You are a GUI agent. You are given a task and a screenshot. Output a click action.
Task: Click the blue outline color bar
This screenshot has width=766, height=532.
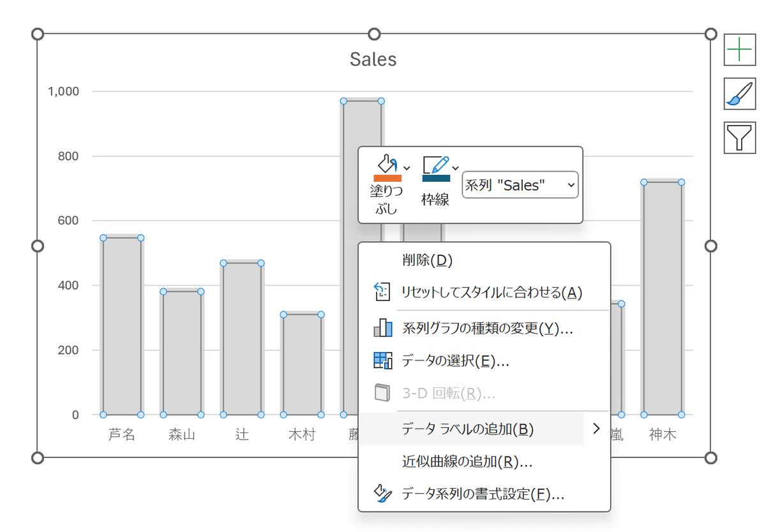(436, 178)
